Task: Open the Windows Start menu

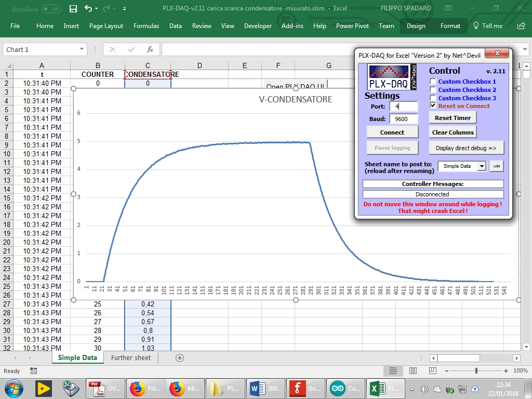Action: pos(14,389)
